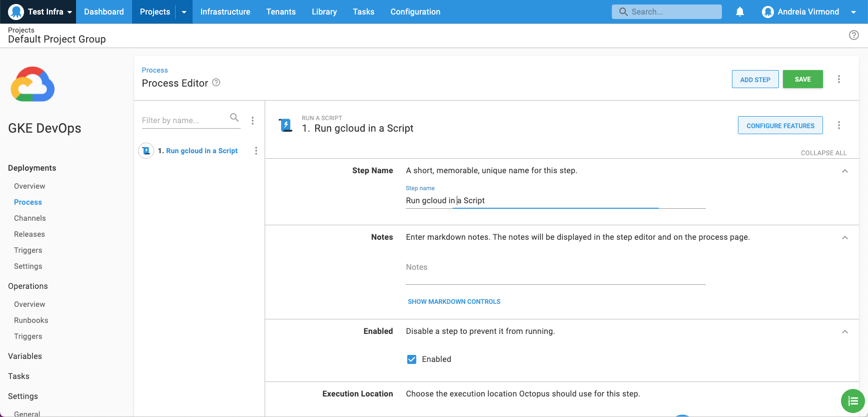Select Process in the sidebar
This screenshot has width=868, height=417.
click(x=28, y=202)
